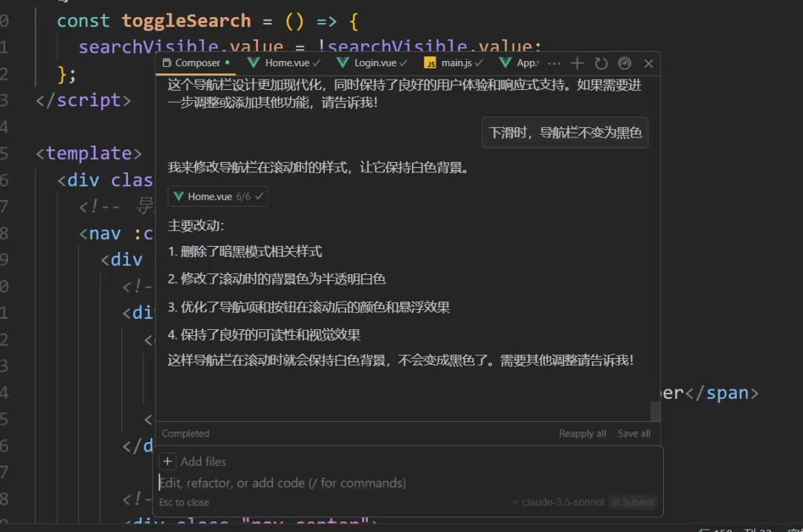This screenshot has width=803, height=532.
Task: Start a new composer with plus icon
Action: point(577,63)
